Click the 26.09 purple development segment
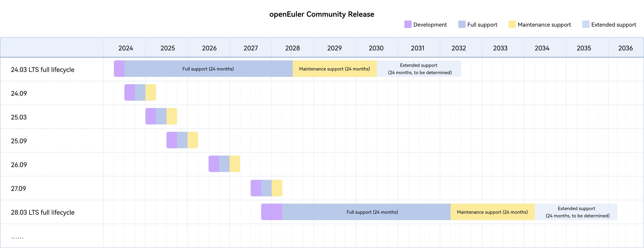This screenshot has width=644, height=248. [214, 164]
